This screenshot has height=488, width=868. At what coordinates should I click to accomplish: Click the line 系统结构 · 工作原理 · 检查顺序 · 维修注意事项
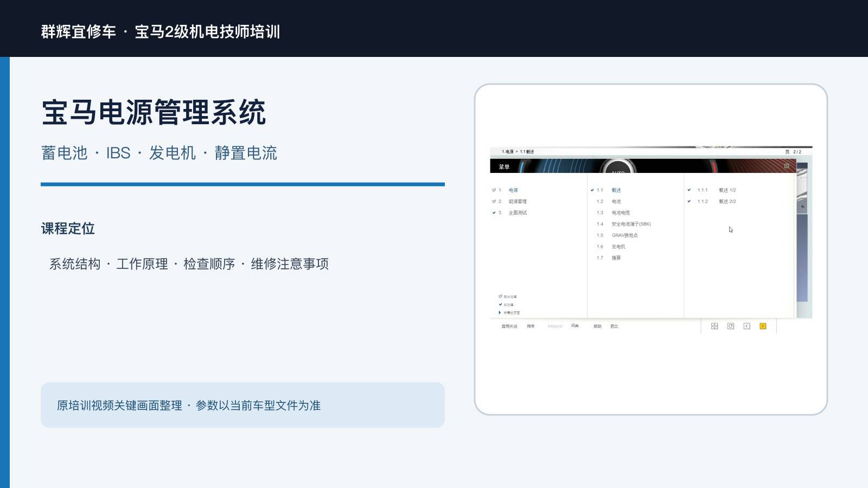(x=189, y=264)
